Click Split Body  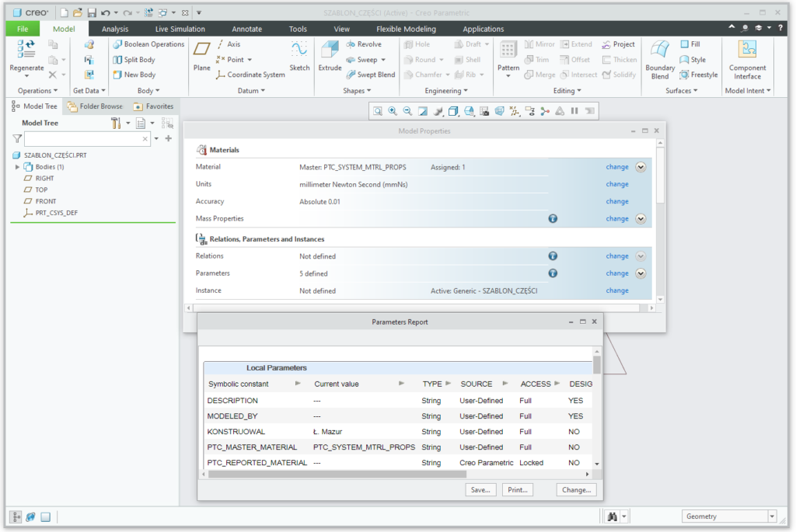click(x=134, y=59)
